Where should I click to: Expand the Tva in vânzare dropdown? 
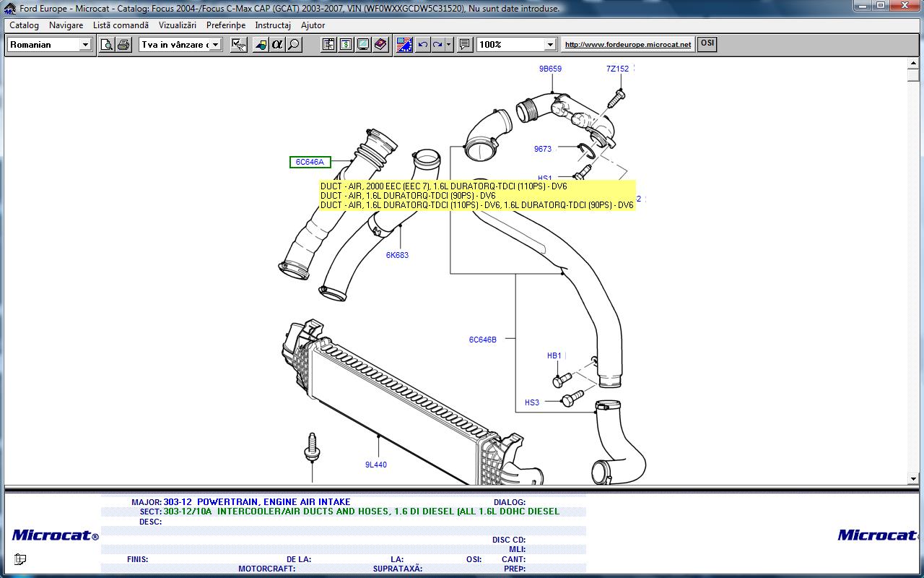point(214,45)
